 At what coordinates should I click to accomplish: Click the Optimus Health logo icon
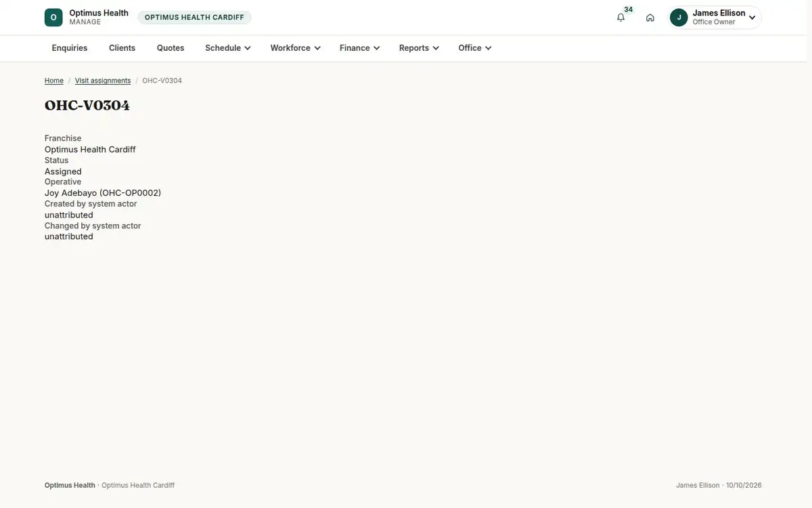click(53, 18)
